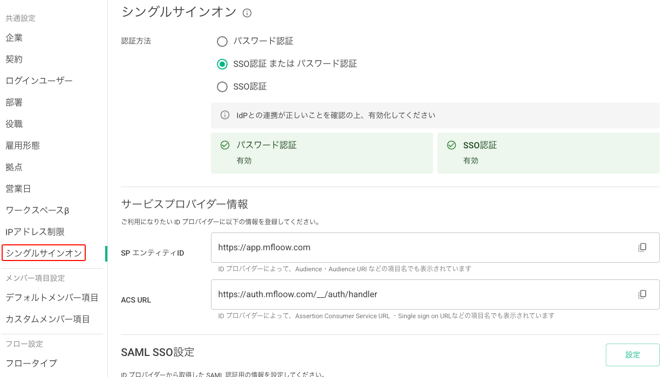
Task: Open IPアドレス制限 in the sidebar
Action: [35, 232]
